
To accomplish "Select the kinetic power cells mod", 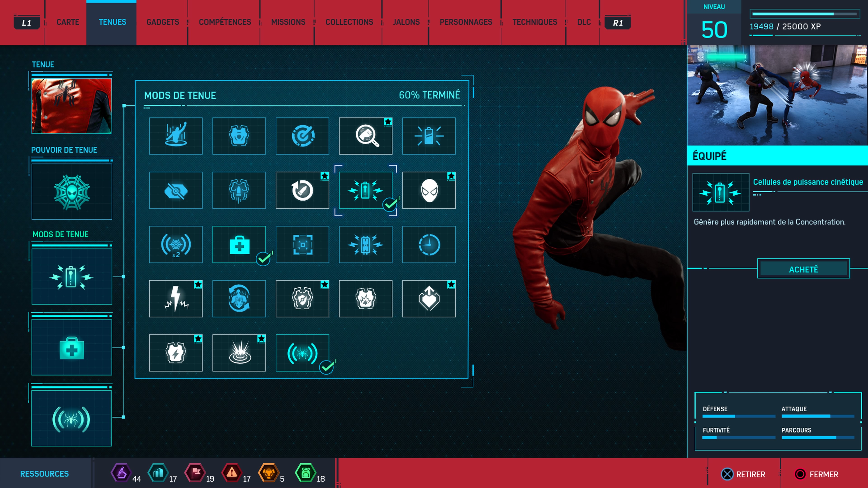I will click(x=366, y=190).
